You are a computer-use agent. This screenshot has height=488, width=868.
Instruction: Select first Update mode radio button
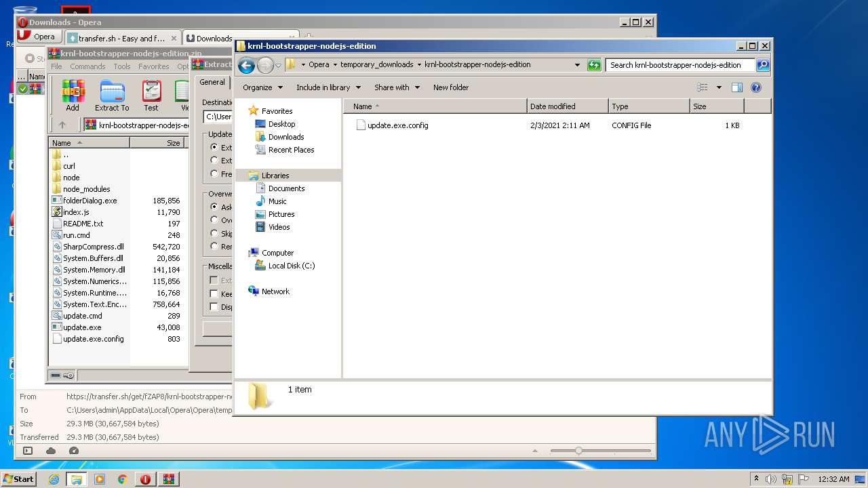point(214,147)
